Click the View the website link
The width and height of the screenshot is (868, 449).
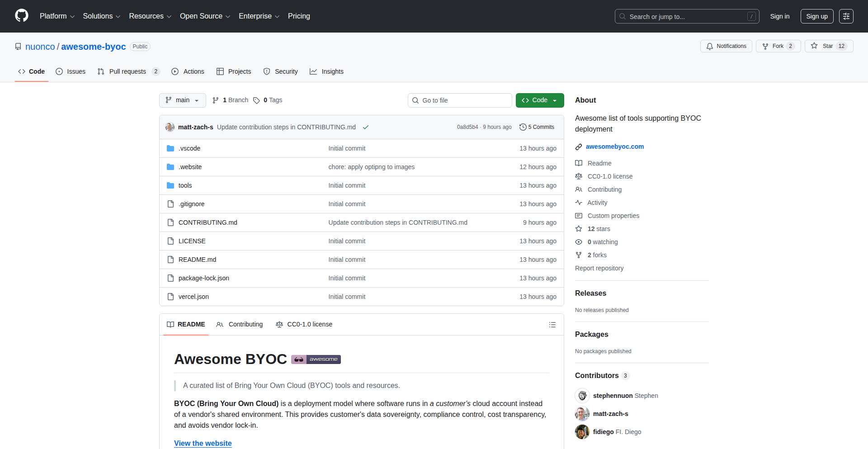203,443
